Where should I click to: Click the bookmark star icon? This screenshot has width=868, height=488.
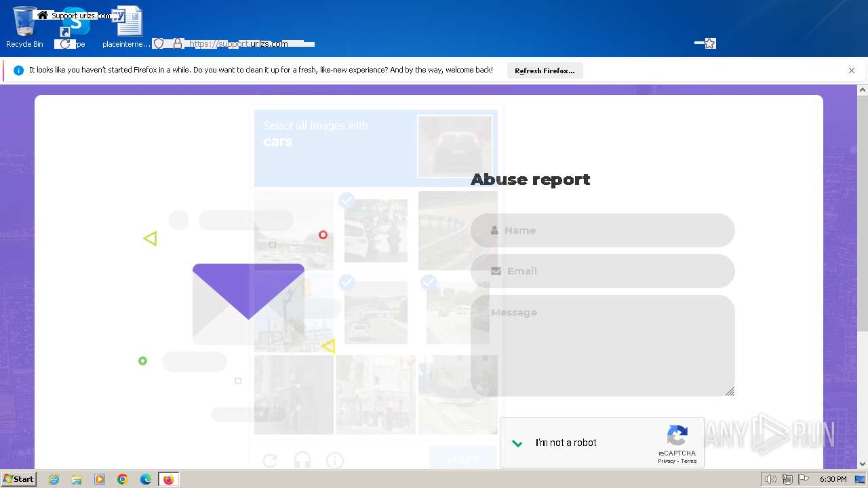point(710,43)
